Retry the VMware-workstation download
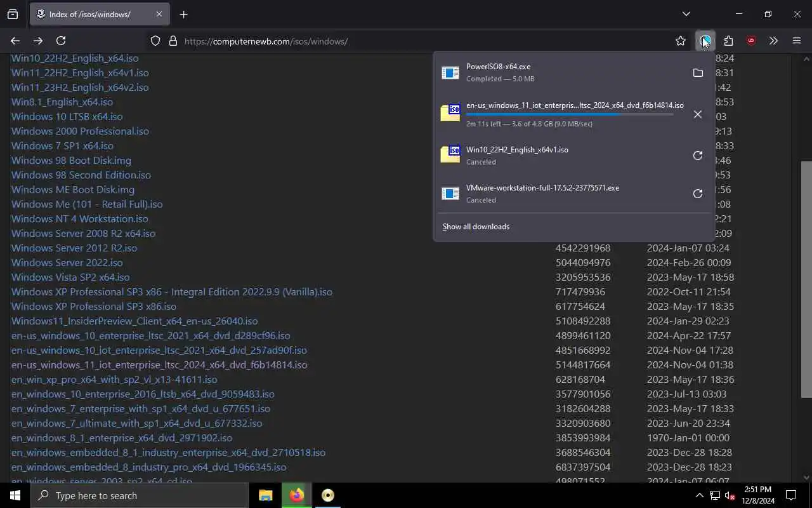812x508 pixels. (x=698, y=194)
